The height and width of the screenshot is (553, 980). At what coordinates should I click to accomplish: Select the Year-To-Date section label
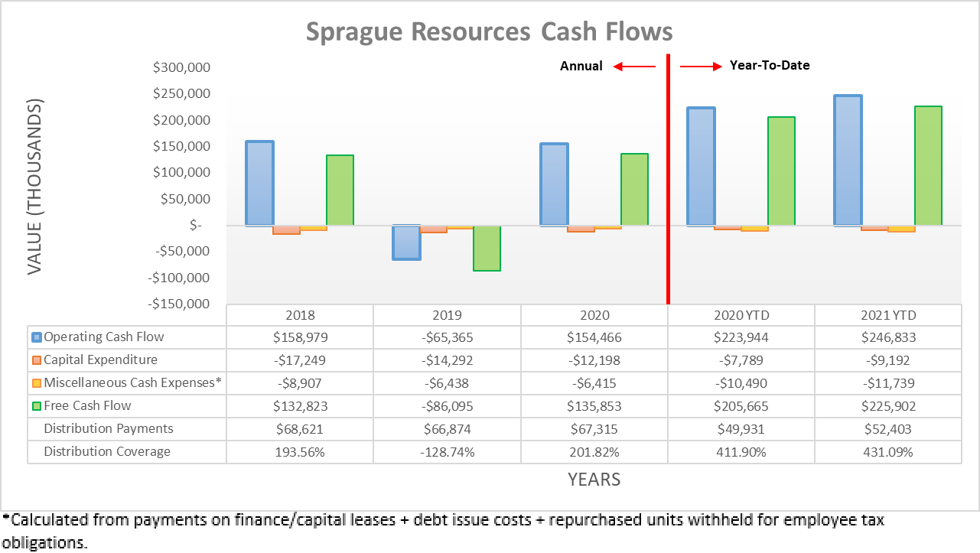pyautogui.click(x=769, y=66)
